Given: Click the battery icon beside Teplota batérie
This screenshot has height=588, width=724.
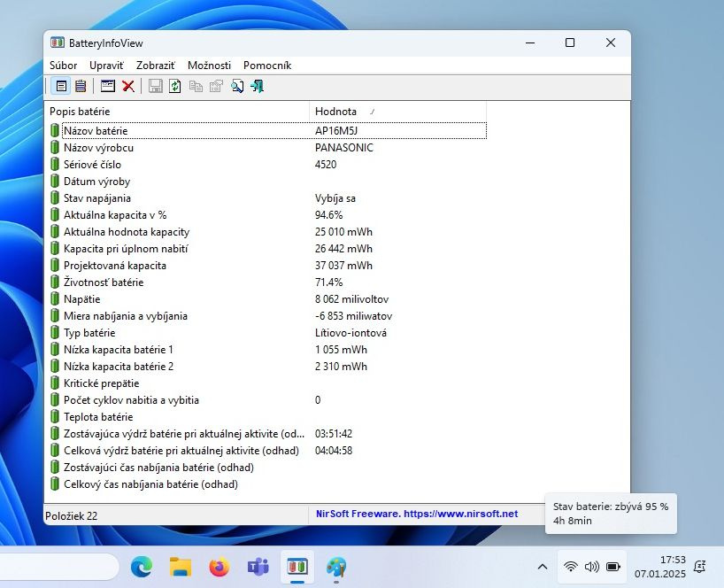Looking at the screenshot, I should coord(55,416).
